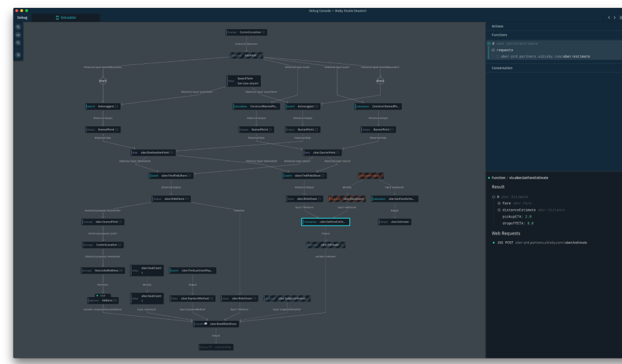Open the Conversation section header
Viewport: 622px width, 364px height.
point(554,68)
